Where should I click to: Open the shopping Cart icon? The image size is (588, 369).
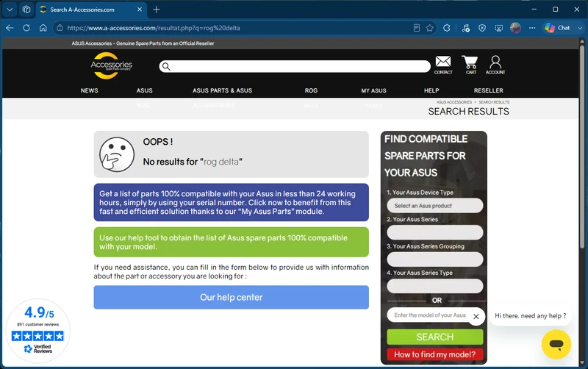[x=470, y=65]
